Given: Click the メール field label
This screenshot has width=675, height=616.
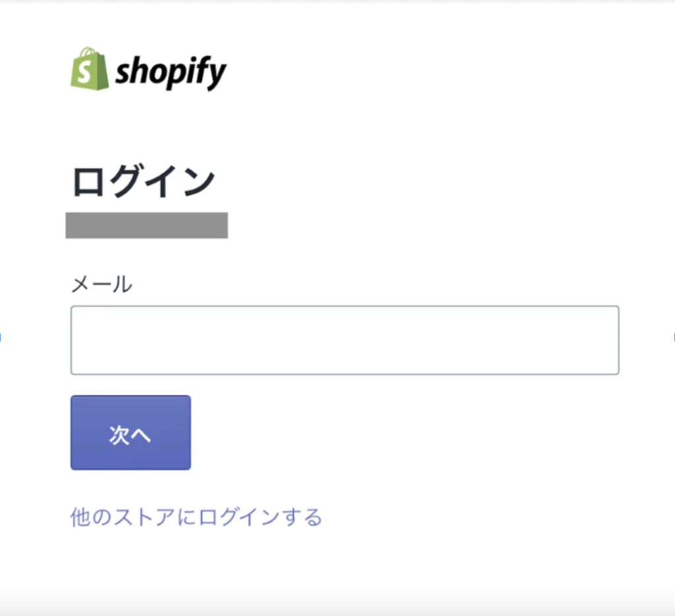Looking at the screenshot, I should [101, 285].
